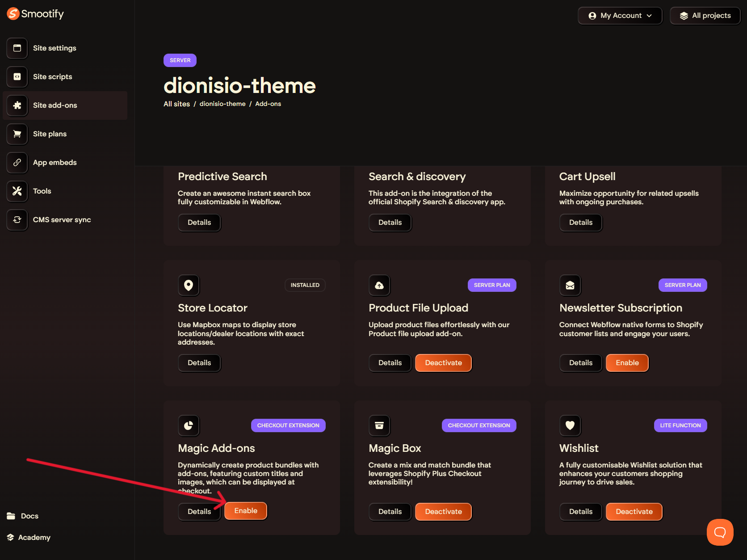Enable the Newsletter Subscription add-on

627,363
